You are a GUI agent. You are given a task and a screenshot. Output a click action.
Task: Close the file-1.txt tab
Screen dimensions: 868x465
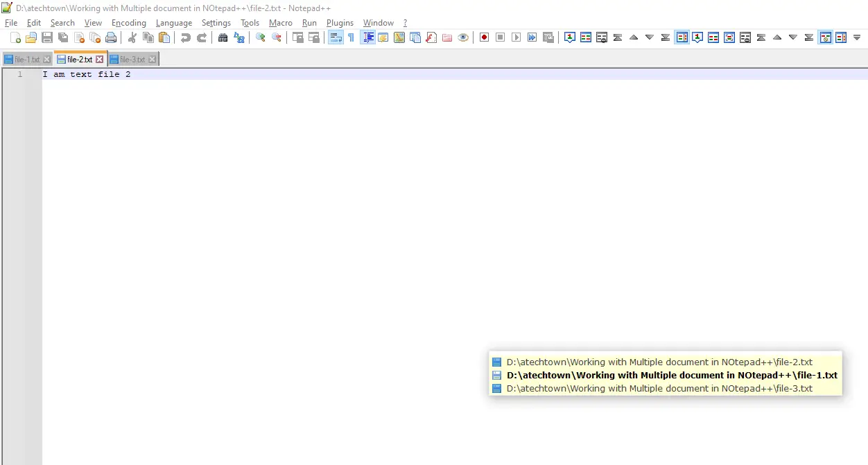tap(47, 60)
